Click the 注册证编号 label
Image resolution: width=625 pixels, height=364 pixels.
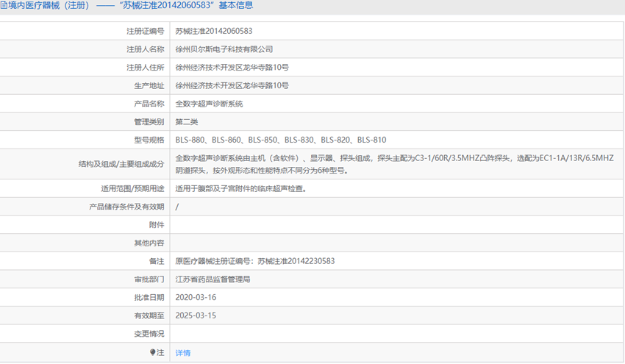146,31
